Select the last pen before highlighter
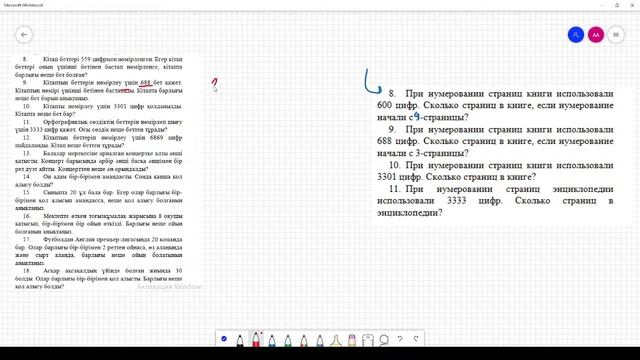 point(320,340)
